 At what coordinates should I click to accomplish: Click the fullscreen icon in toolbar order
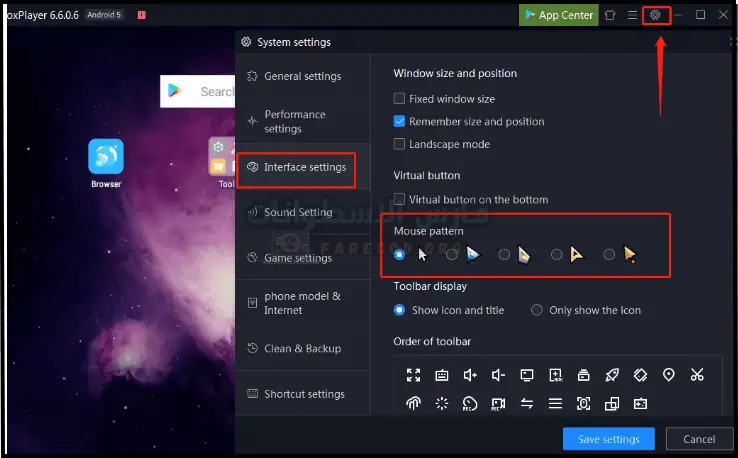tap(413, 376)
